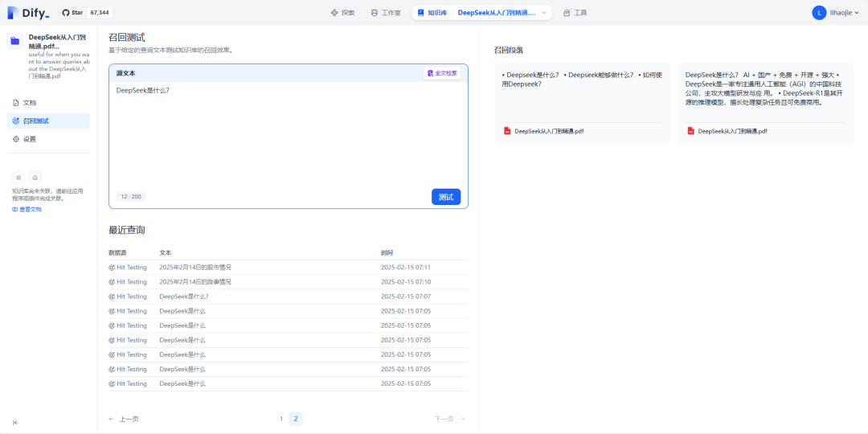
Task: Click the 知识库 book icon
Action: coord(420,12)
